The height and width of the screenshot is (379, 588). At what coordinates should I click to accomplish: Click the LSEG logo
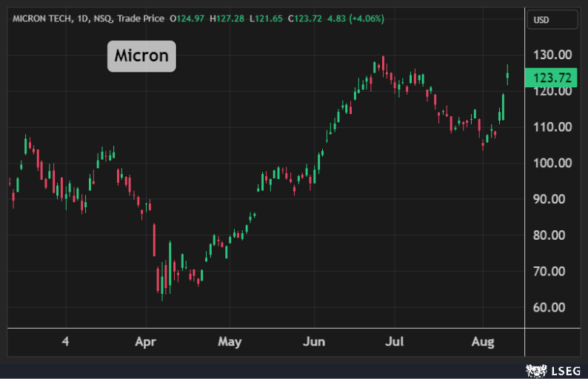(x=555, y=369)
